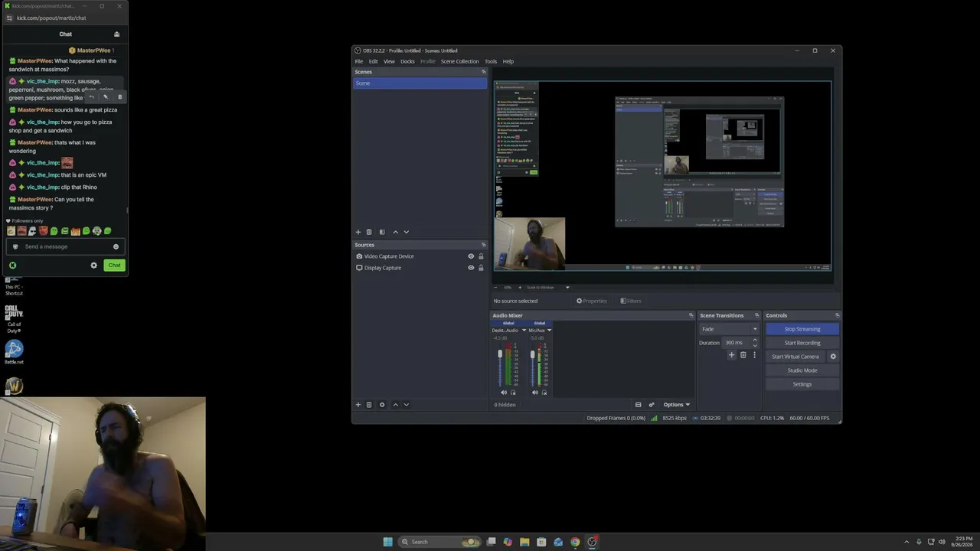Add a new source with the plus icon
The height and width of the screenshot is (551, 980).
tap(358, 405)
